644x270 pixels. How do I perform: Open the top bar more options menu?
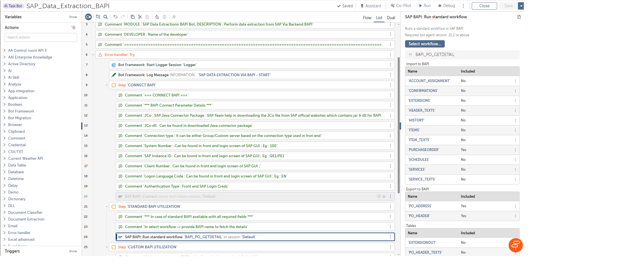tap(463, 6)
